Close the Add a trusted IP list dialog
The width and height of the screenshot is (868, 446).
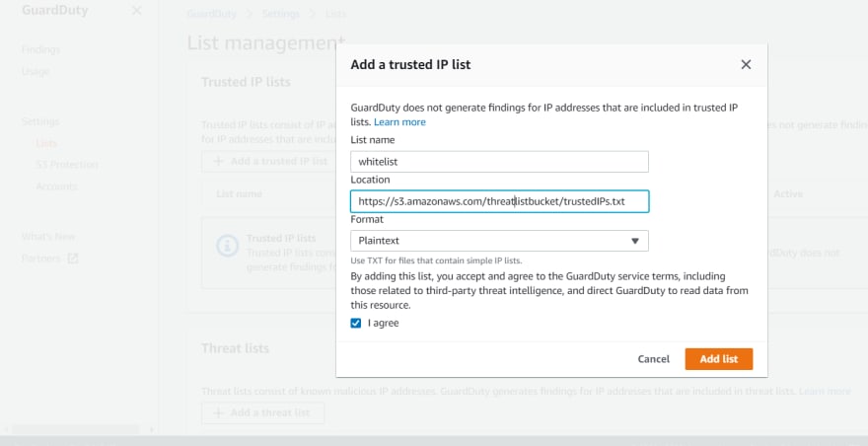tap(746, 65)
